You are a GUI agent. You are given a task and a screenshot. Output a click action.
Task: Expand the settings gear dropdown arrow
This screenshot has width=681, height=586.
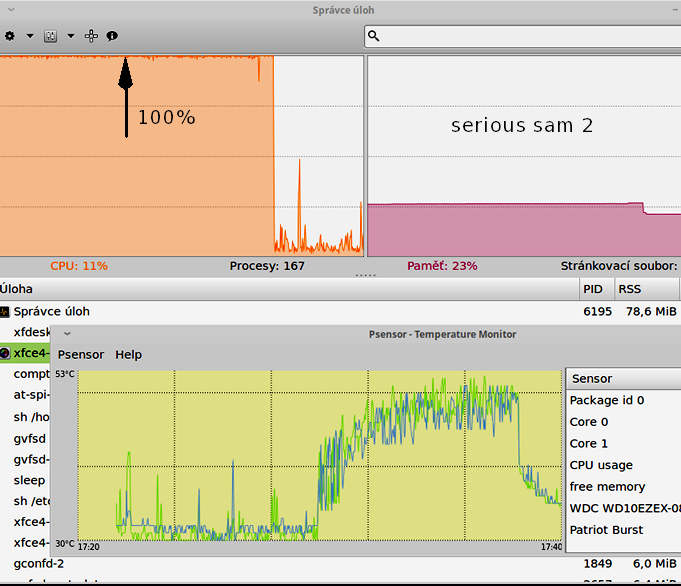pos(30,36)
